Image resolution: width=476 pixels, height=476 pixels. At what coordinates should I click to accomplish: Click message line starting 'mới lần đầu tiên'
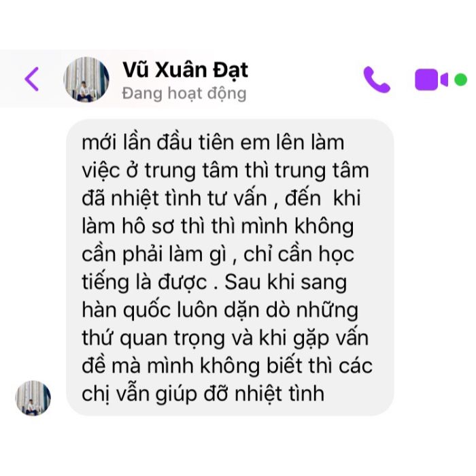213,142
